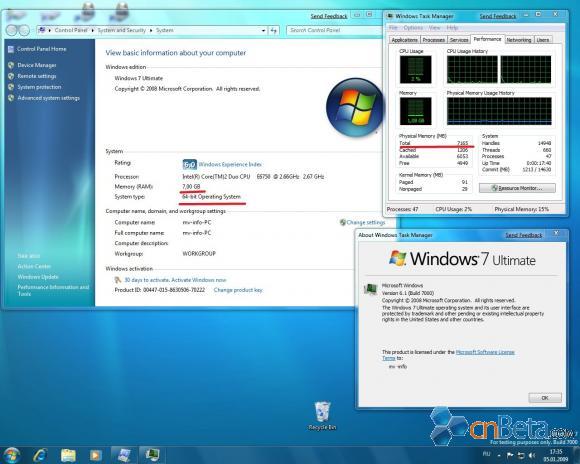Open Windows Media Player taskbar icon
The height and width of the screenshot is (464, 580).
pos(95,455)
